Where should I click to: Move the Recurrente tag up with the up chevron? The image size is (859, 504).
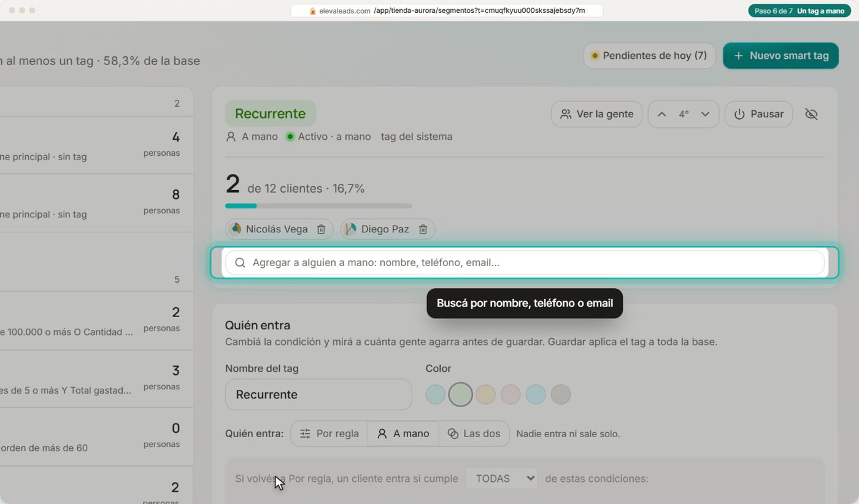click(x=662, y=114)
